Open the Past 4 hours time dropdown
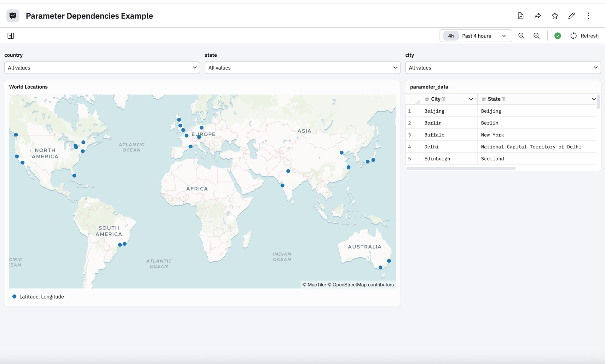Viewport: 605px width, 364px height. pos(475,36)
